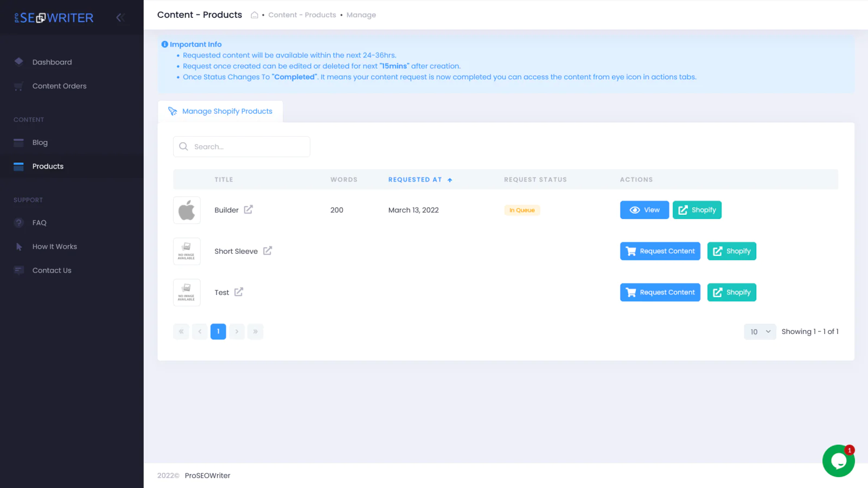Go to previous page arrow
Image resolution: width=868 pixels, height=488 pixels.
(x=200, y=331)
